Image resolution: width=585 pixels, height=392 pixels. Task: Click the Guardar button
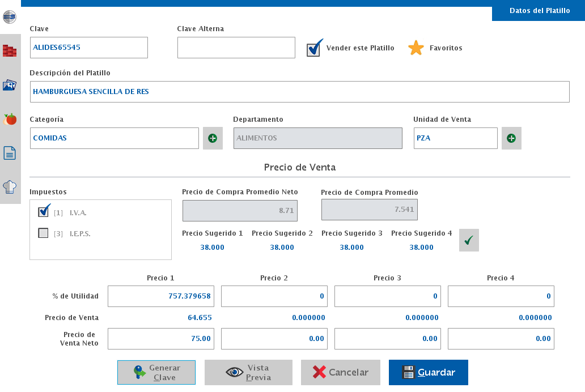coord(428,372)
